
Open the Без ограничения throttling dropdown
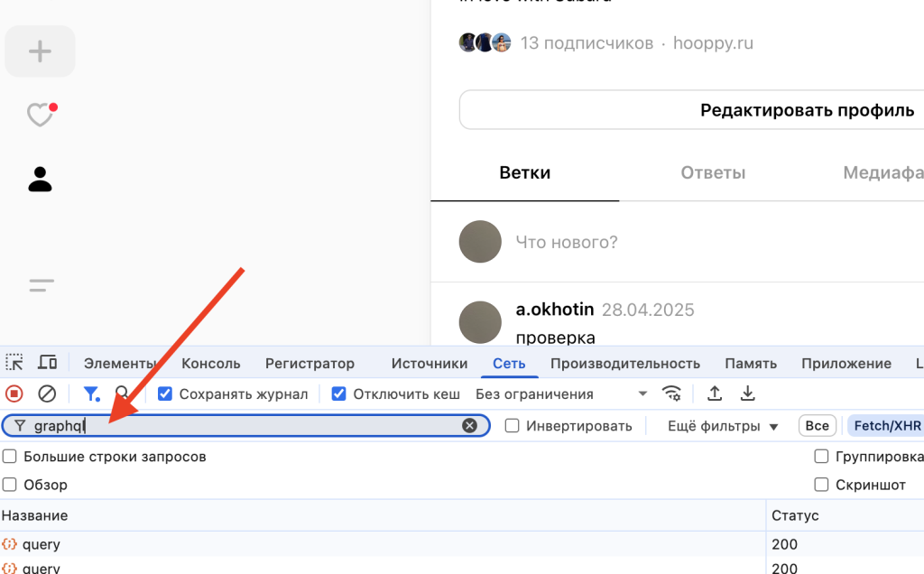pyautogui.click(x=560, y=393)
